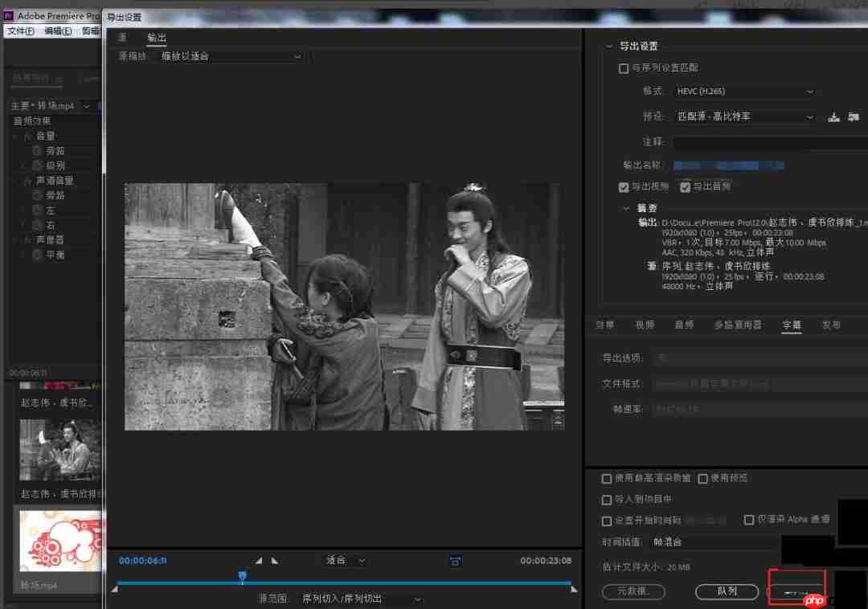
Task: Click the 转场.mp4 thumbnail in left panel
Action: (59, 540)
